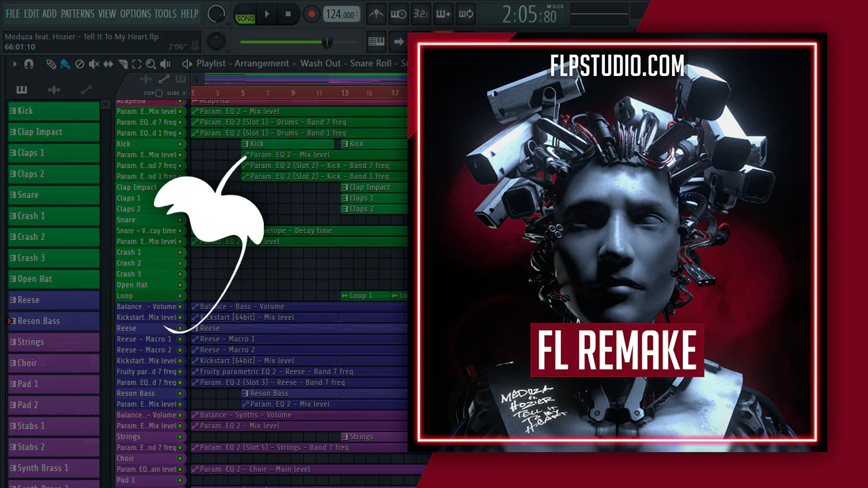Image resolution: width=868 pixels, height=488 pixels.
Task: Select Snare pattern in the picker
Action: pos(54,195)
